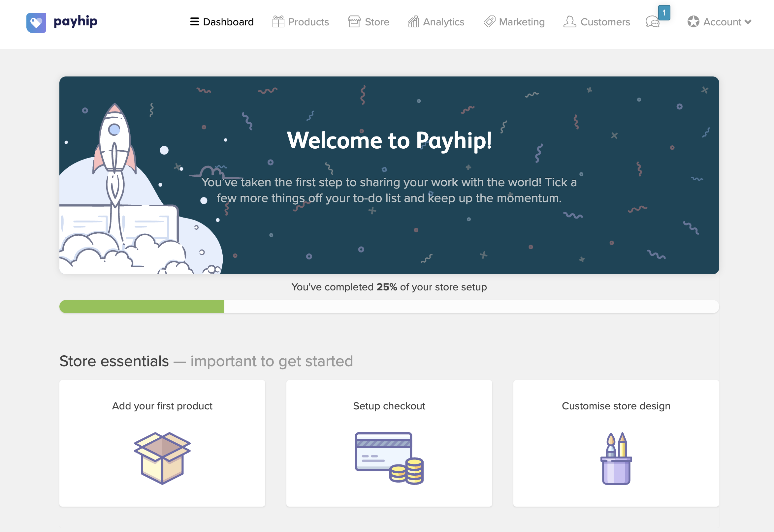Click the green store setup progress bar
The width and height of the screenshot is (774, 532).
(142, 306)
